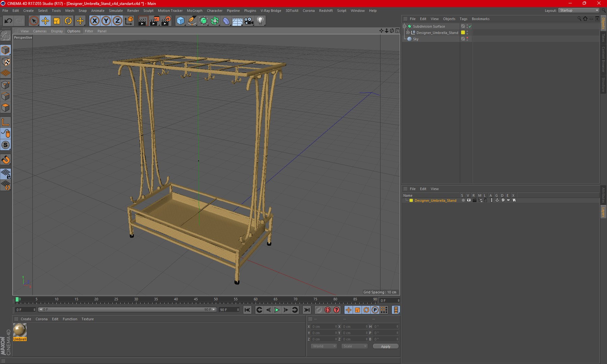Click the Make Editable icon

(6, 35)
